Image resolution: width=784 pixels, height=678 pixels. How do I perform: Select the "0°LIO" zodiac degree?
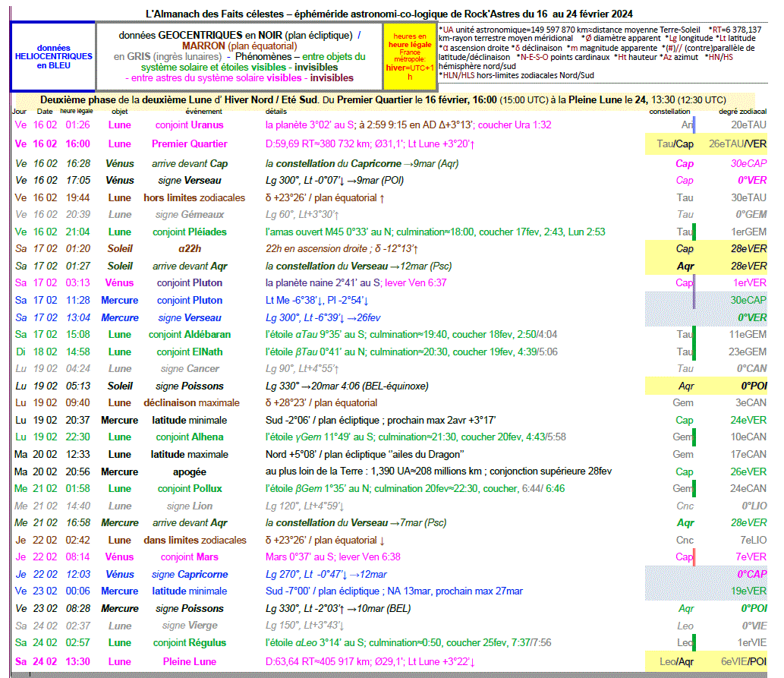point(754,506)
